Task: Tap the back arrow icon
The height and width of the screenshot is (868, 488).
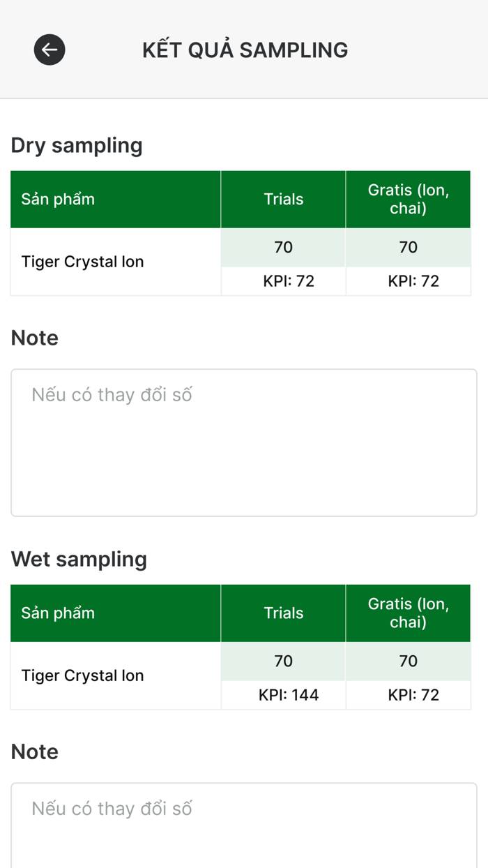Action: pyautogui.click(x=49, y=50)
